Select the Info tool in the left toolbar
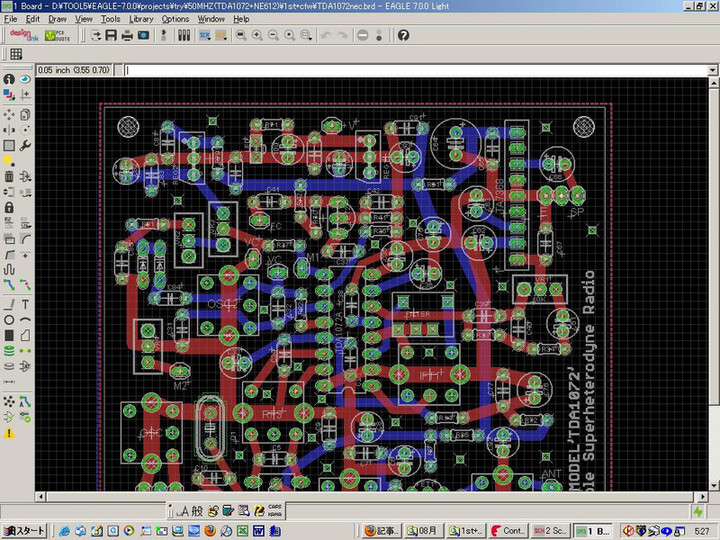Screen dimensions: 720x540 point(9,79)
